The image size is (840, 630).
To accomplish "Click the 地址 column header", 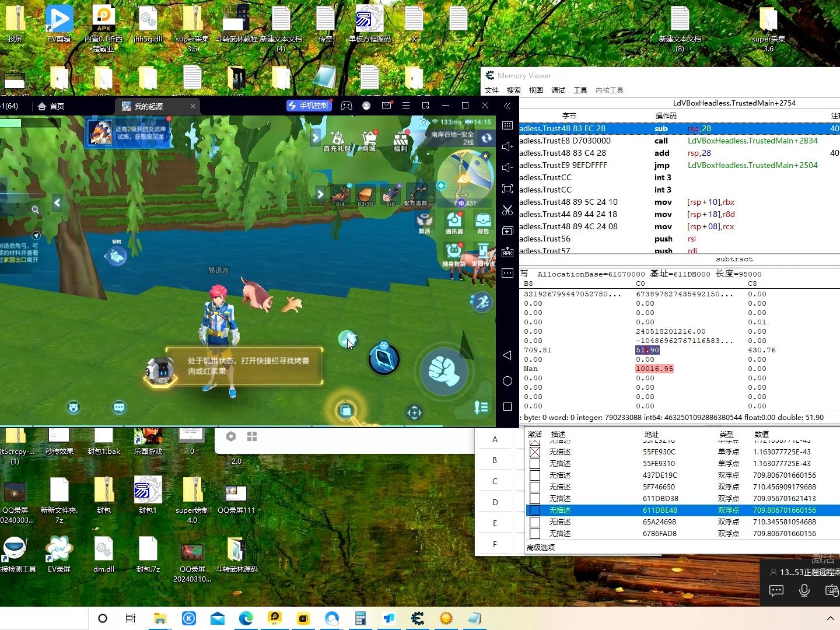I will click(652, 434).
